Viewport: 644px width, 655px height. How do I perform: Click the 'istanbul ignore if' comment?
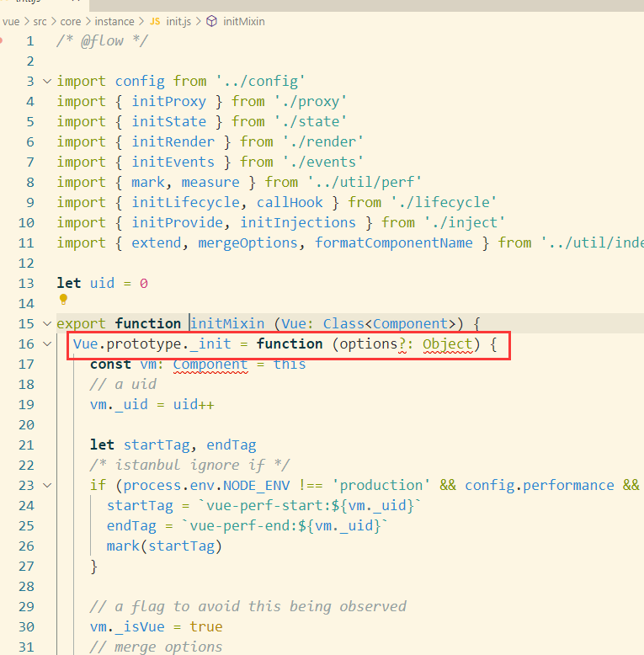pyautogui.click(x=189, y=465)
